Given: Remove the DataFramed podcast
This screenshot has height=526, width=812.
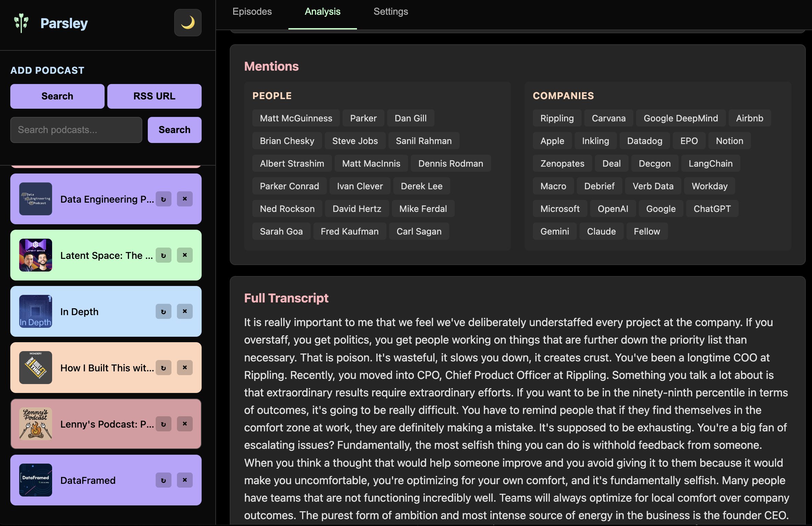Looking at the screenshot, I should pyautogui.click(x=185, y=480).
